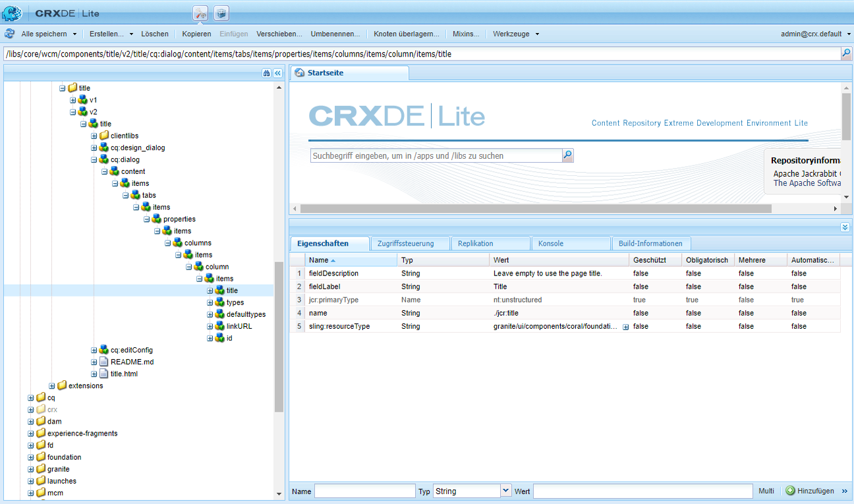
Task: Expand the v1 tree node
Action: [x=73, y=100]
